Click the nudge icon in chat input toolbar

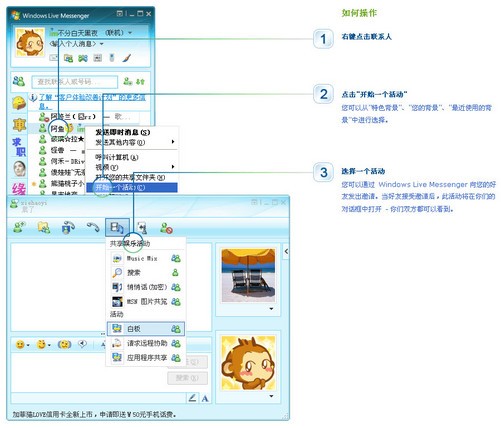(x=64, y=344)
